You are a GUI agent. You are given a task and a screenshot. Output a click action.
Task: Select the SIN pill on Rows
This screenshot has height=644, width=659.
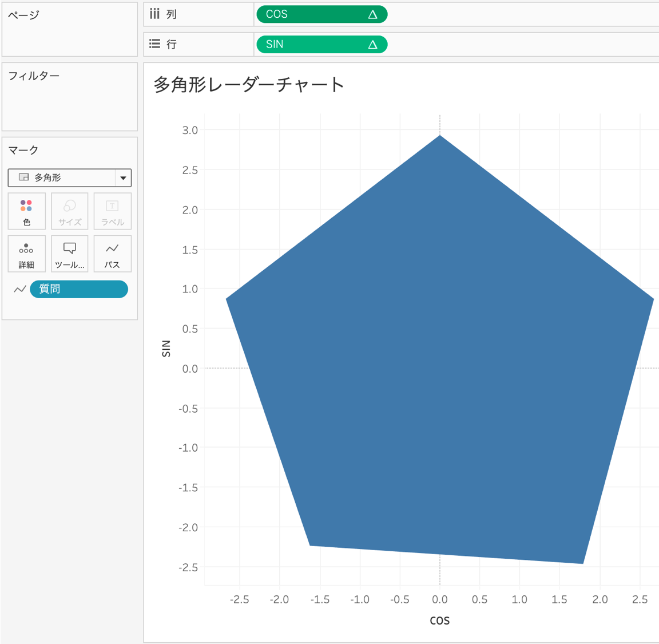point(322,44)
